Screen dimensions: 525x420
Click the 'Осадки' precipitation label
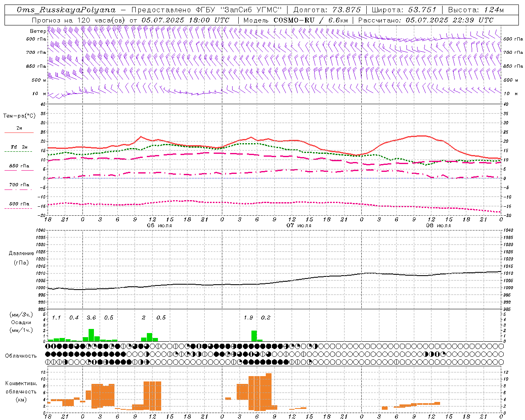coord(21,322)
